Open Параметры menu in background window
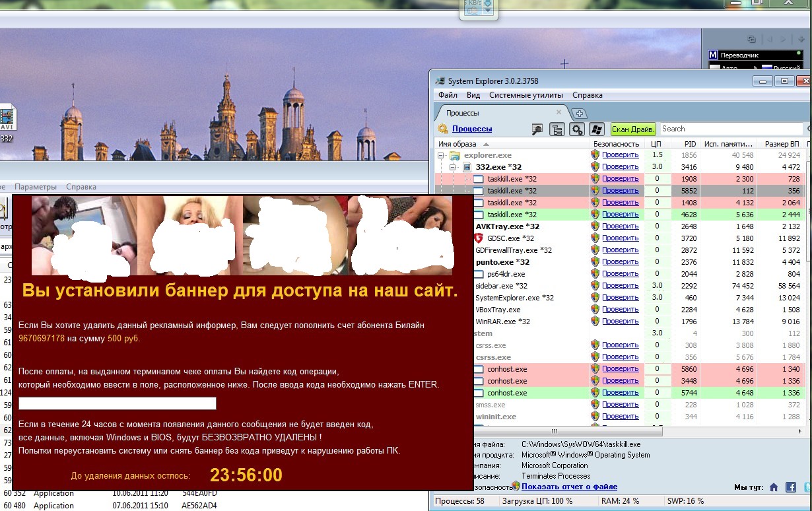This screenshot has height=511, width=812. (x=36, y=187)
